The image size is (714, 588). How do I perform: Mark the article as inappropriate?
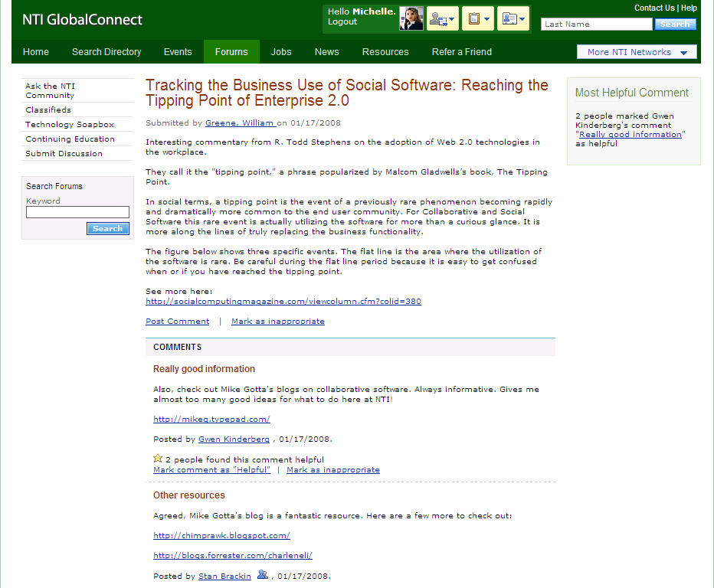click(x=278, y=322)
